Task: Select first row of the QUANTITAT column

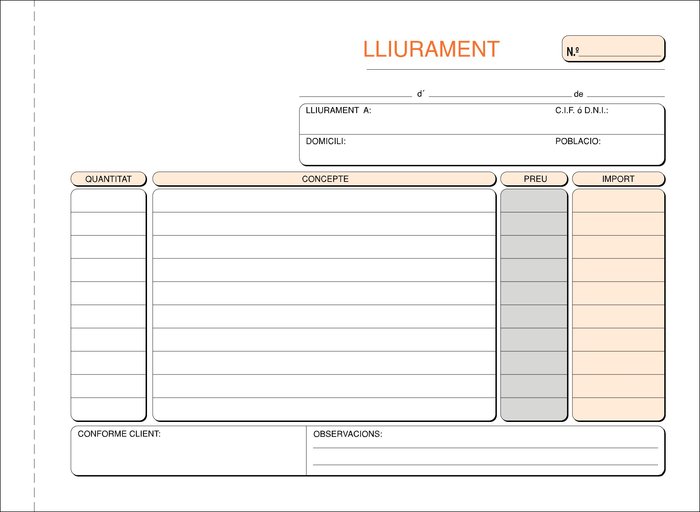Action: point(108,201)
